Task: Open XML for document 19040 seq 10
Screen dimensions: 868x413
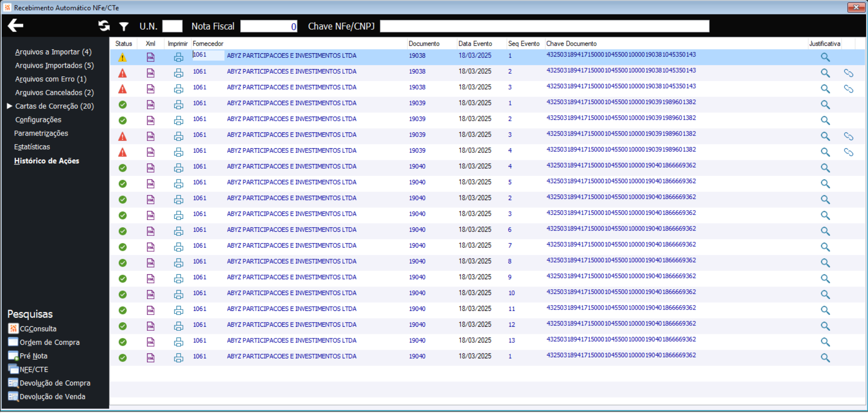Action: [x=151, y=294]
